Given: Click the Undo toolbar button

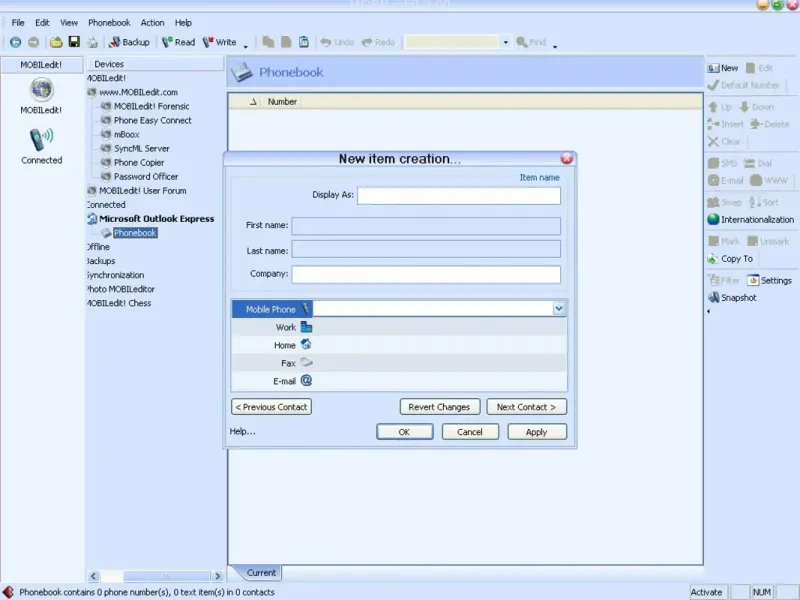Looking at the screenshot, I should [337, 42].
